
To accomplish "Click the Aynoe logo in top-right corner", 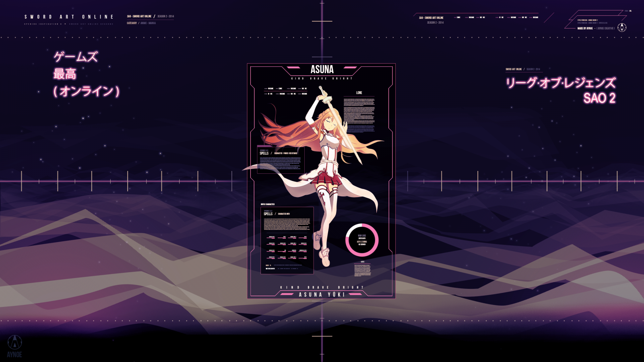I will [x=622, y=27].
